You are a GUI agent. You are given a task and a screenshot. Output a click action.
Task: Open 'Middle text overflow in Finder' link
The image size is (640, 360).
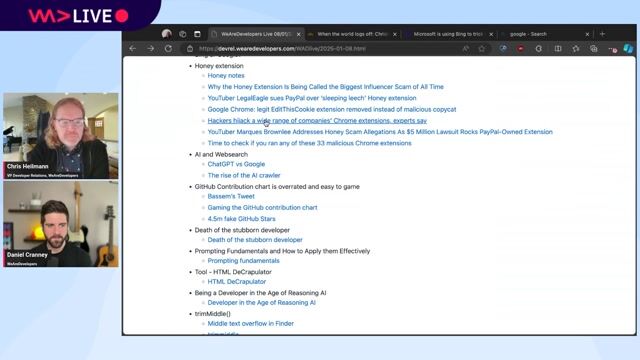click(251, 323)
